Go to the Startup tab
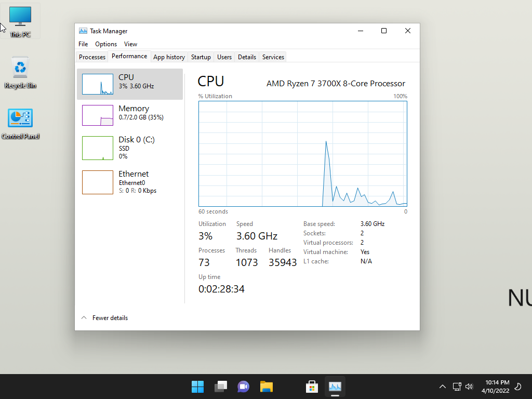The height and width of the screenshot is (399, 532). click(x=201, y=57)
